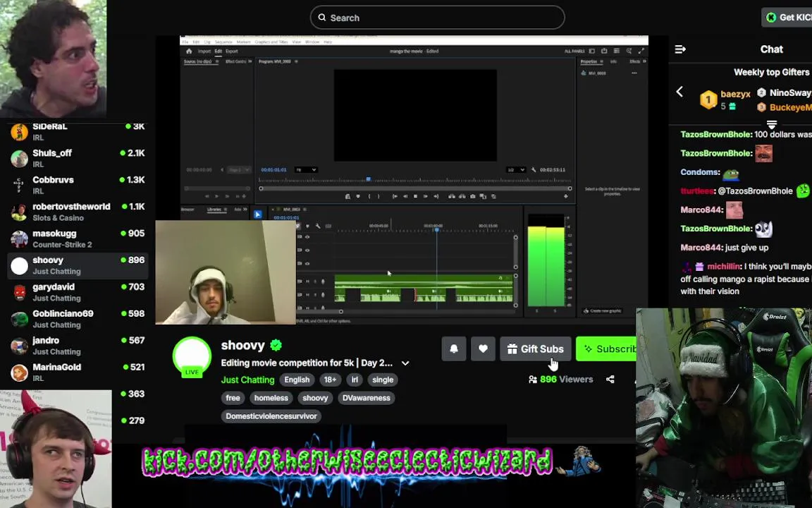The width and height of the screenshot is (812, 508).
Task: Toggle eye visibility on middle video track
Action: pos(307,250)
